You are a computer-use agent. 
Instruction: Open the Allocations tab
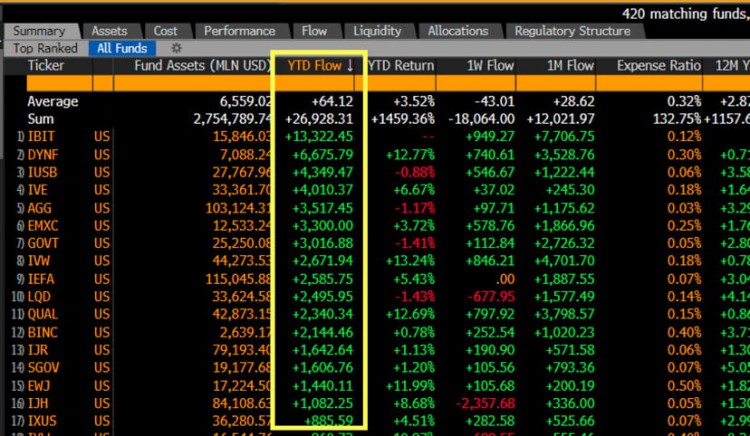[458, 31]
